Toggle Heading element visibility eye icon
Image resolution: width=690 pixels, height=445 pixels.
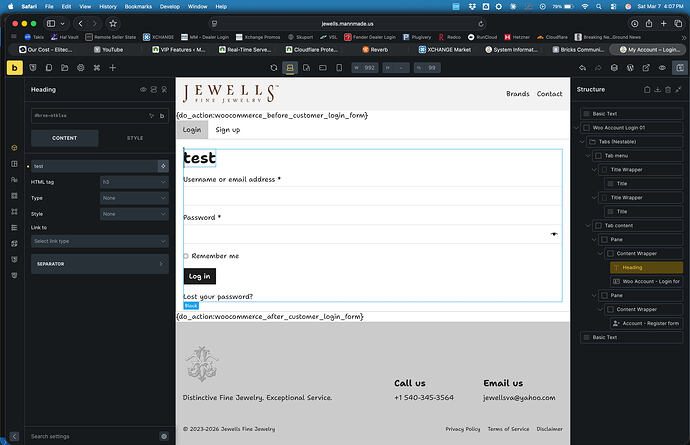pyautogui.click(x=143, y=89)
